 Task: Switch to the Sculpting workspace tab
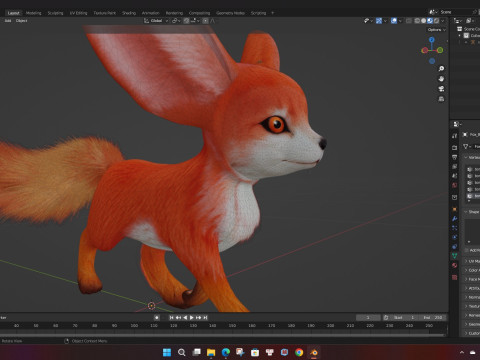tap(55, 13)
